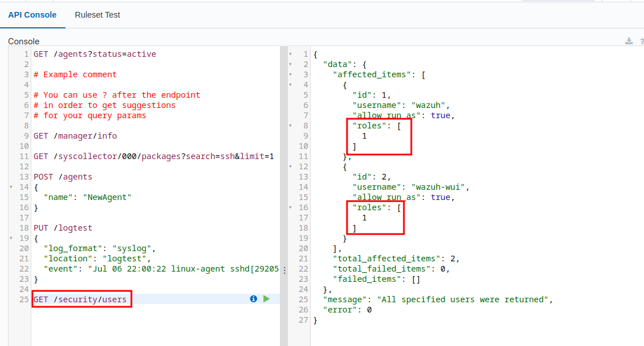This screenshot has height=346, width=644.
Task: Place cursor on GET /agents?status=active line
Action: tap(95, 54)
